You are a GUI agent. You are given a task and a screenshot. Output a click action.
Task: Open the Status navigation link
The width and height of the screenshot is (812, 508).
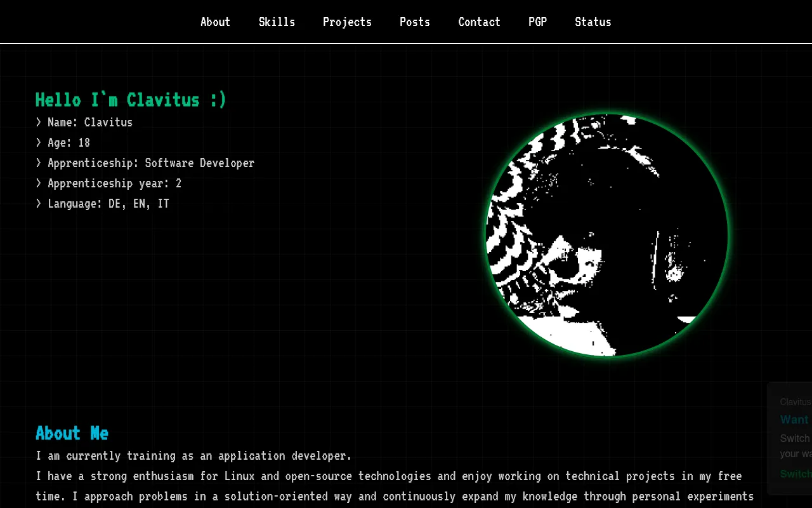point(593,22)
